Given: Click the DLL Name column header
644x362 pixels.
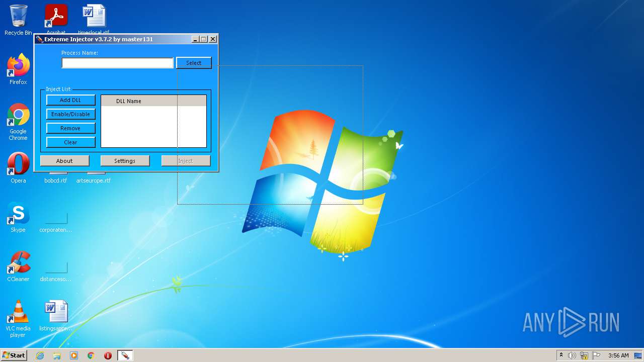Looking at the screenshot, I should click(153, 101).
